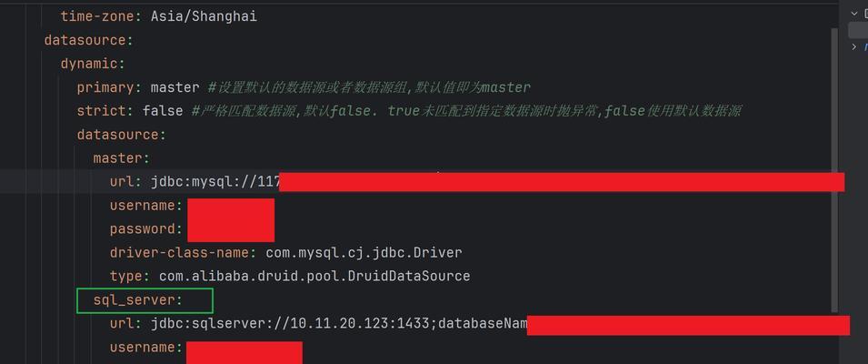Expand the collapsed node in the right panel

[854, 46]
